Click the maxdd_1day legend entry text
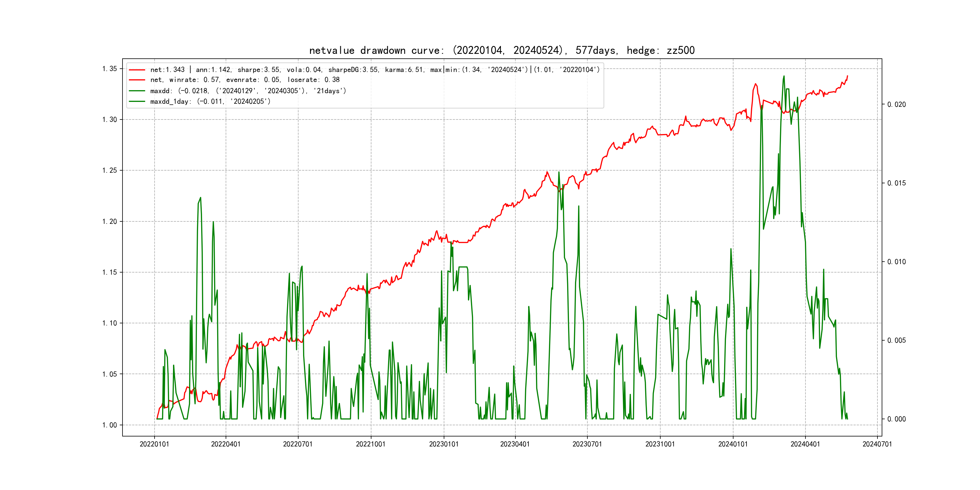This screenshot has width=980, height=490. [210, 102]
